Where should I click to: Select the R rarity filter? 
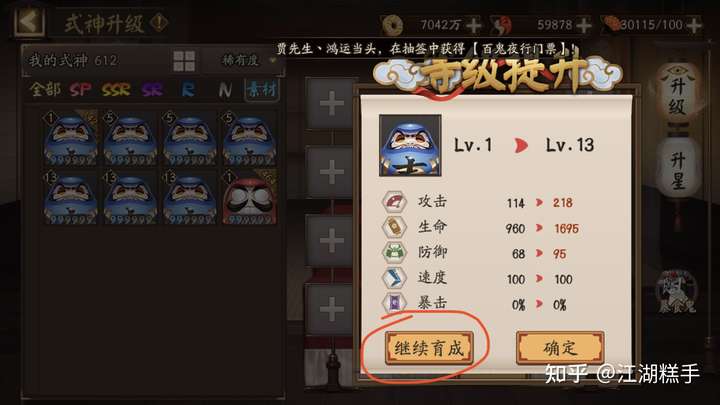point(188,90)
